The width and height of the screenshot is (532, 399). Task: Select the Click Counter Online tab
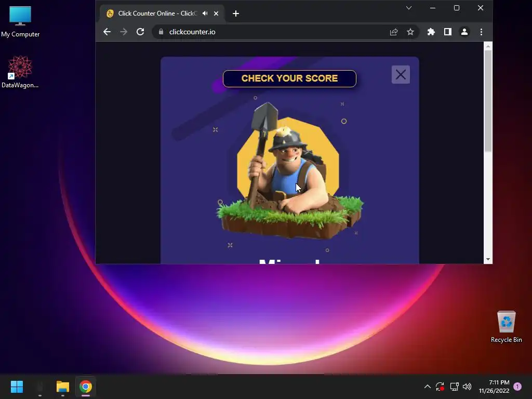point(162,14)
